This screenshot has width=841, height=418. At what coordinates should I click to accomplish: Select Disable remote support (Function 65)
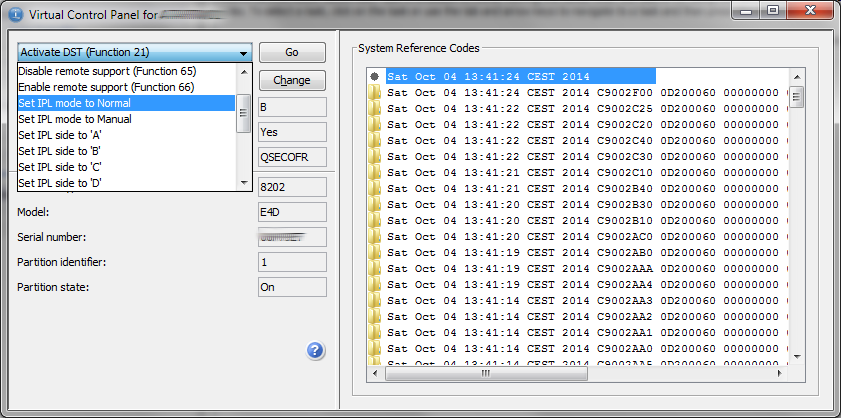[126, 71]
